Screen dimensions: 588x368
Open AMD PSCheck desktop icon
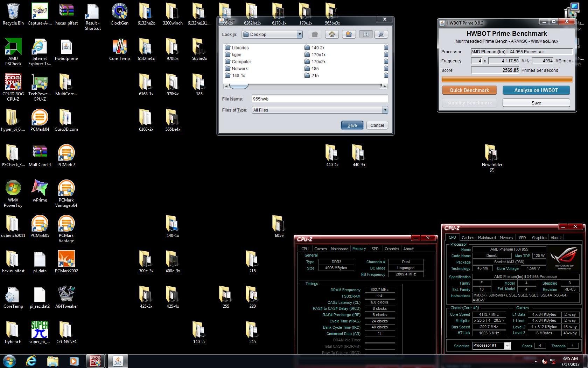pyautogui.click(x=13, y=52)
